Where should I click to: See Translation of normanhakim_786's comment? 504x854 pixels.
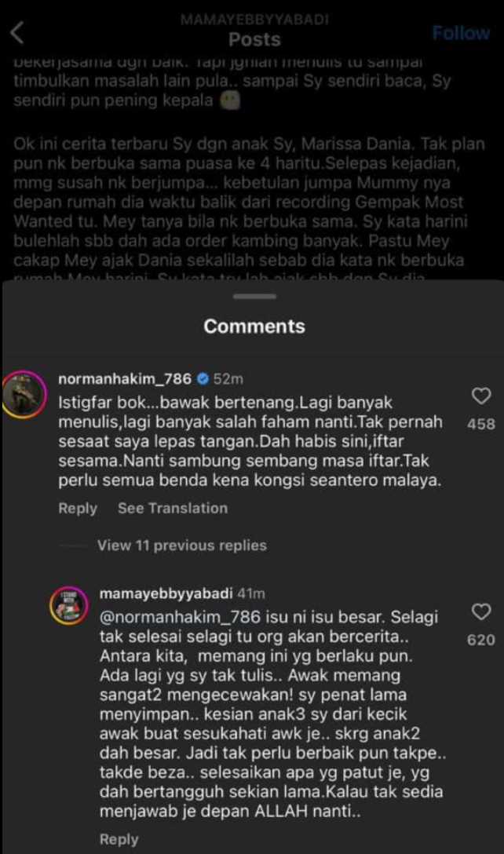coord(173,508)
